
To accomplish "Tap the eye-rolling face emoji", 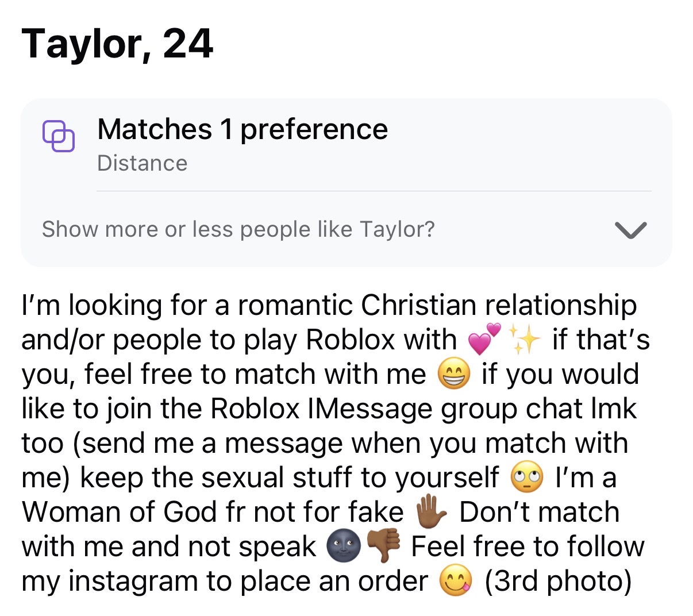I will (527, 478).
